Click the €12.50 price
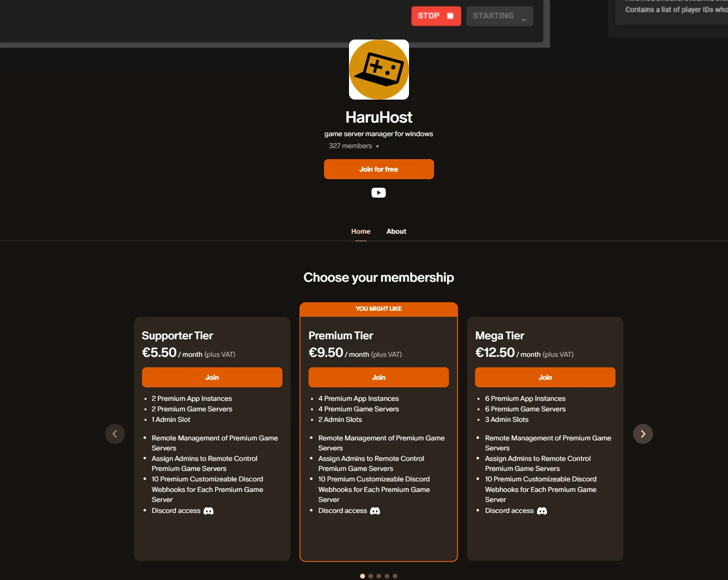The height and width of the screenshot is (580, 728). 494,352
